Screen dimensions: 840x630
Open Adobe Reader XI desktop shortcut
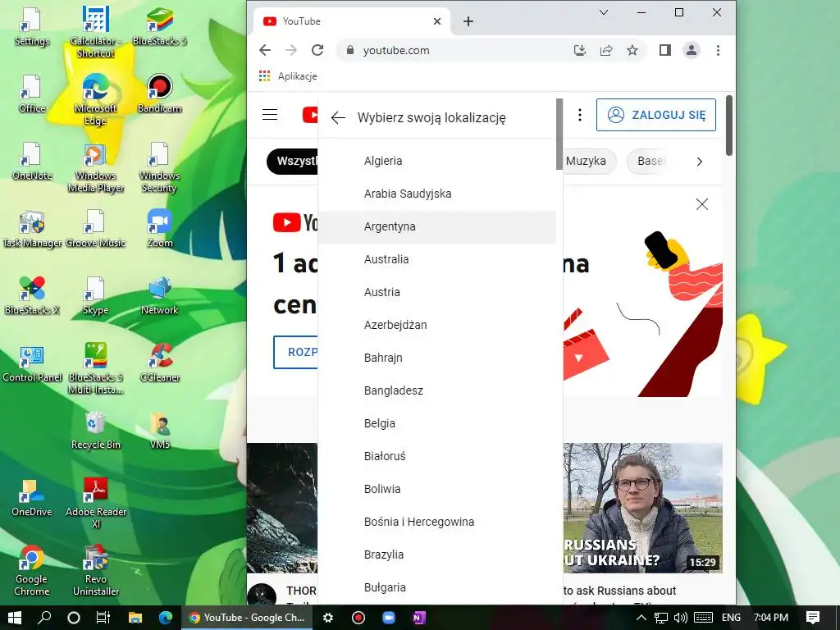pos(96,503)
